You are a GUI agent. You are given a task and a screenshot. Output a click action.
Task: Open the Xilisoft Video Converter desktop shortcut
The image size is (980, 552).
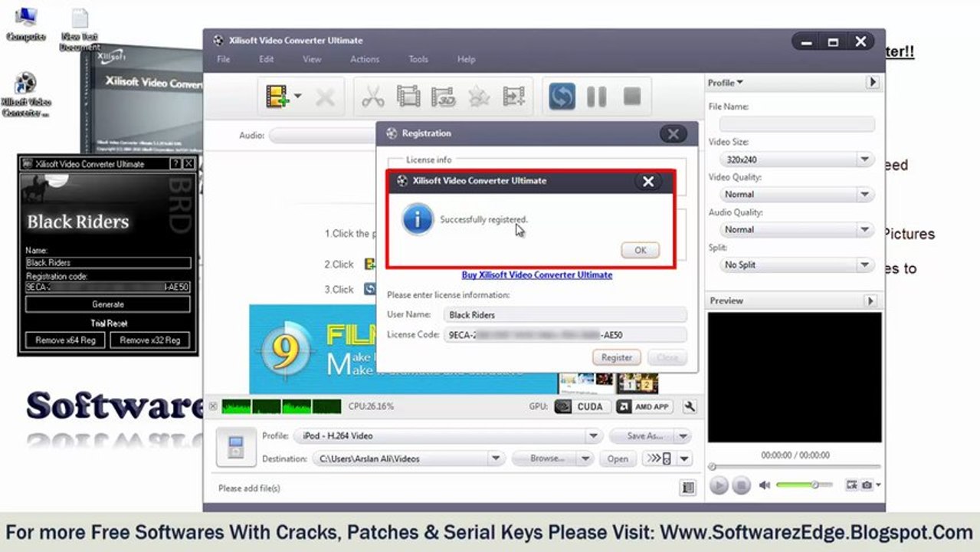click(25, 95)
